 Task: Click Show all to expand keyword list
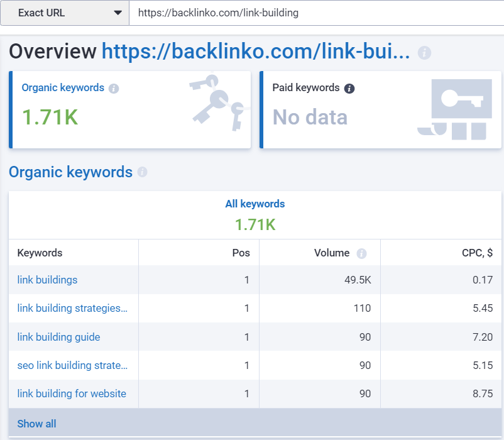[36, 424]
